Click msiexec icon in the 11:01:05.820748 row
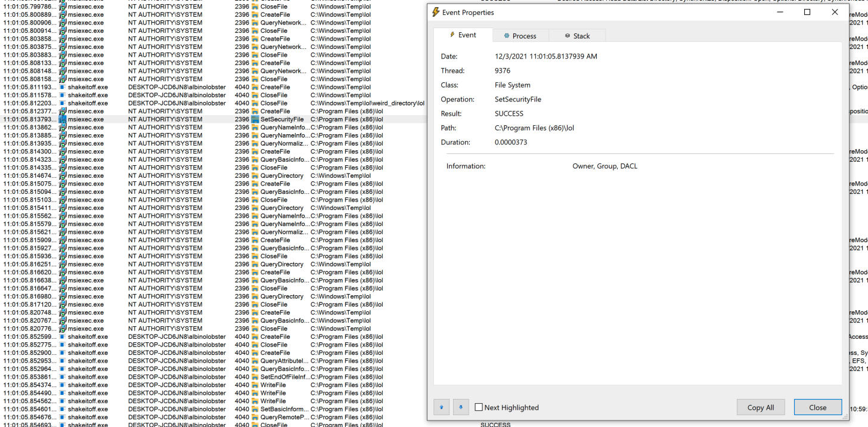 pyautogui.click(x=63, y=312)
